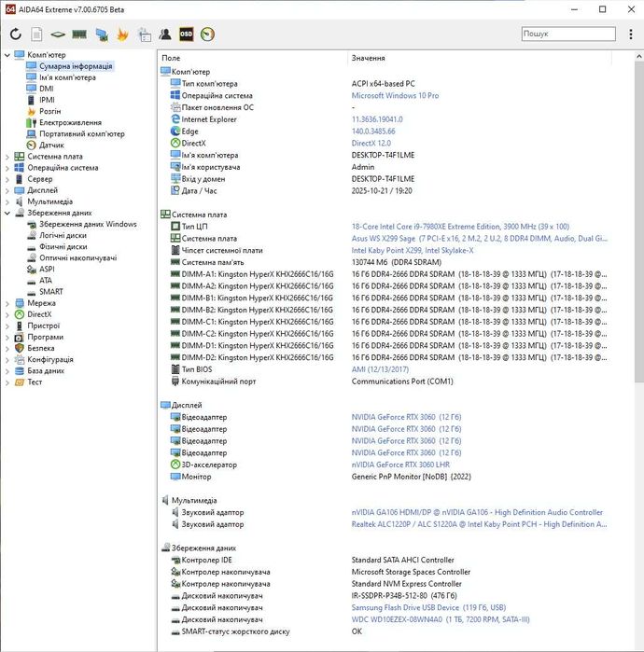Expand the Сервер tree node

(7, 179)
